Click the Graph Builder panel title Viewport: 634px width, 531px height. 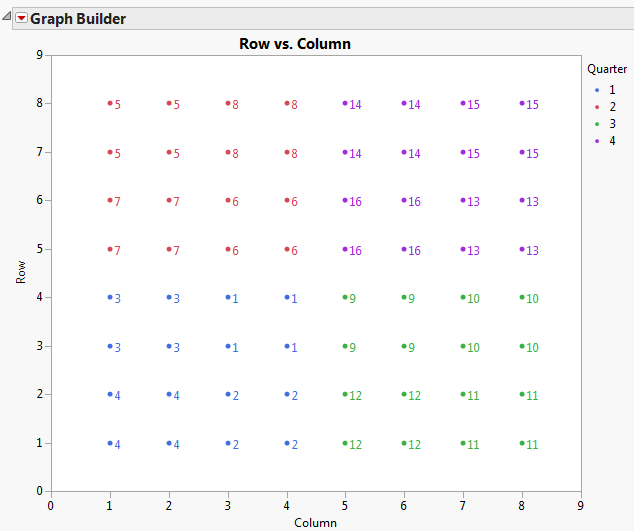78,18
